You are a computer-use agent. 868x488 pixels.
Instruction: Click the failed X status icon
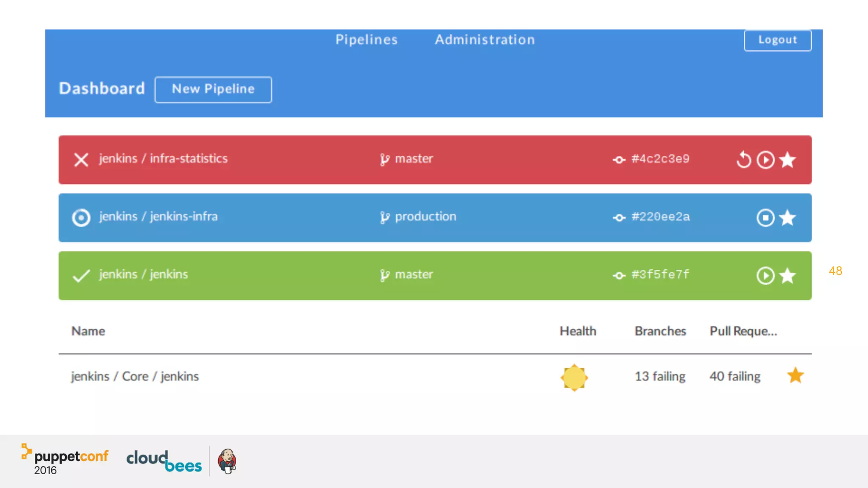pos(81,160)
